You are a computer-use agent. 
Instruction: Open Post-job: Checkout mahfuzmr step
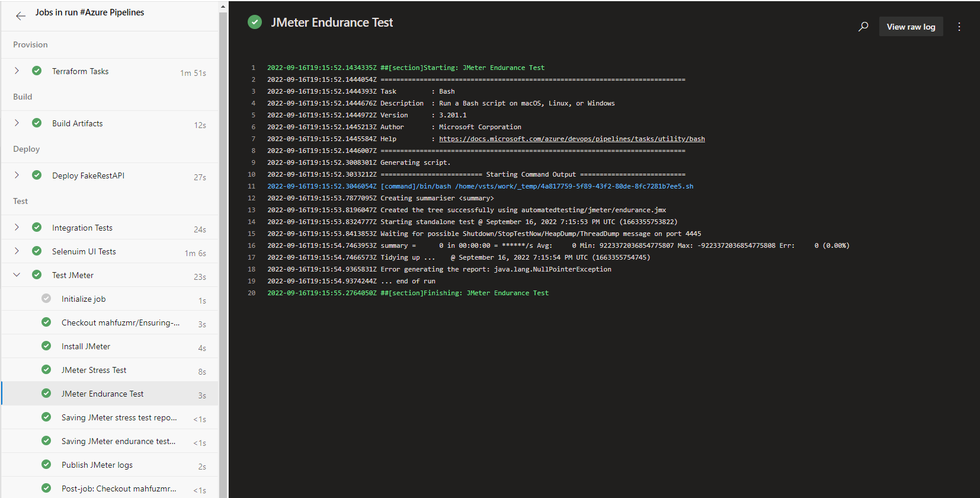click(110, 487)
